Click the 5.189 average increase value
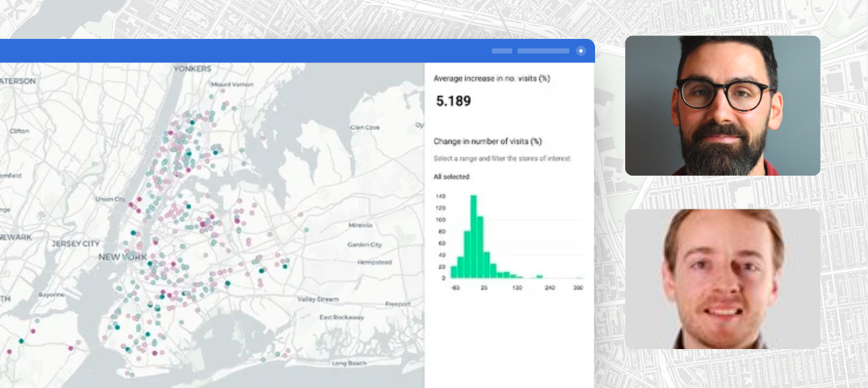 453,101
